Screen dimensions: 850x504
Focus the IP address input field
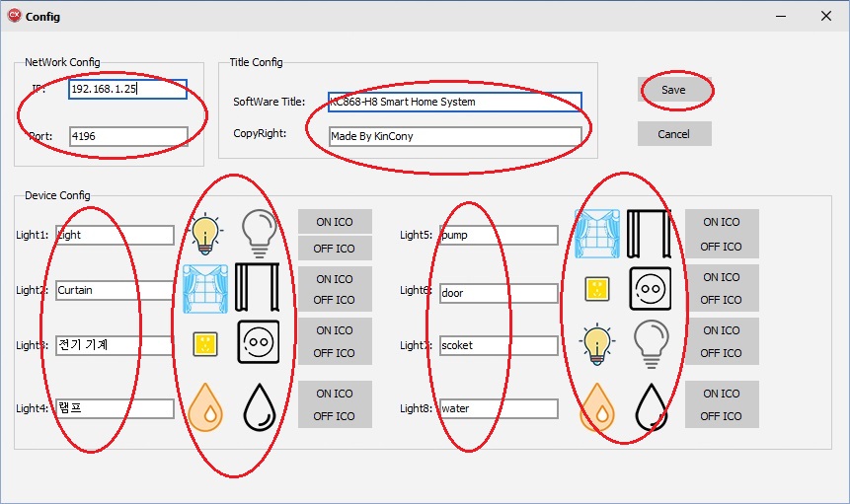click(127, 89)
